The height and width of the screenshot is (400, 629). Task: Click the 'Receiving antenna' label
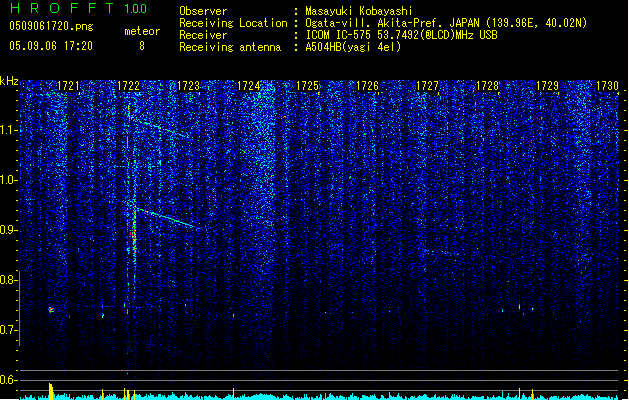(230, 47)
